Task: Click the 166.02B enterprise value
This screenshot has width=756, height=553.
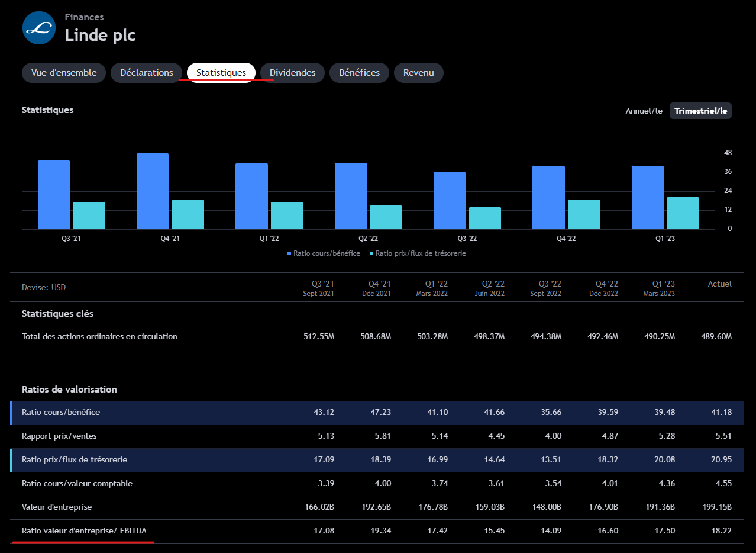Action: [319, 507]
